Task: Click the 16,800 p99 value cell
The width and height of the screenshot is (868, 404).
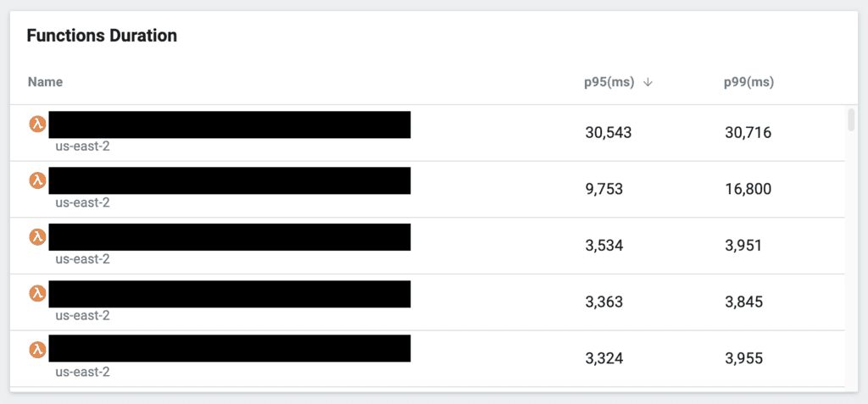Action: (x=748, y=189)
